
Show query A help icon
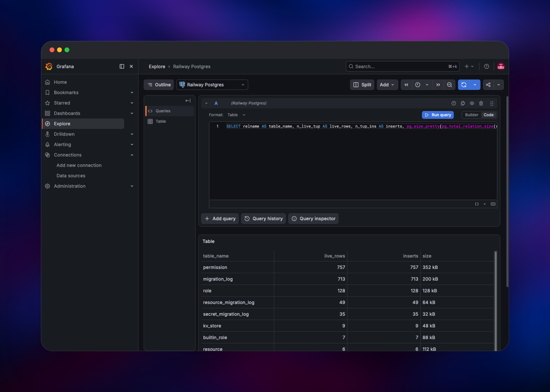point(454,103)
